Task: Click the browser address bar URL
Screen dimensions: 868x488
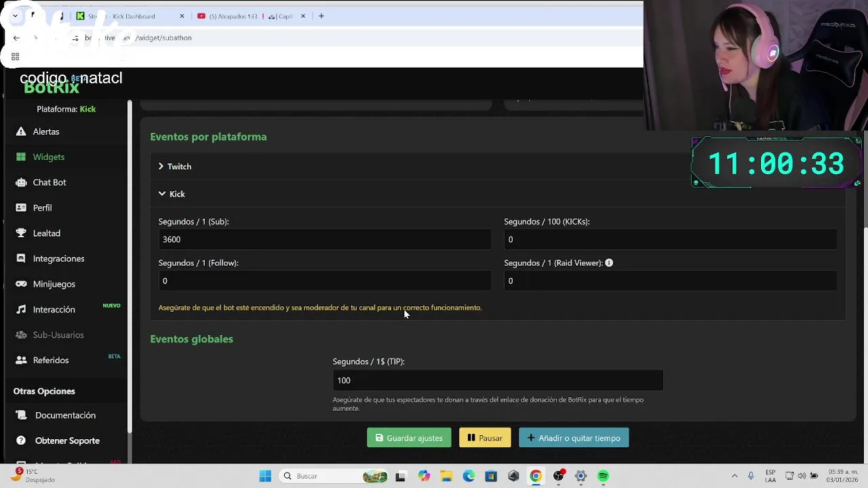Action: point(138,38)
